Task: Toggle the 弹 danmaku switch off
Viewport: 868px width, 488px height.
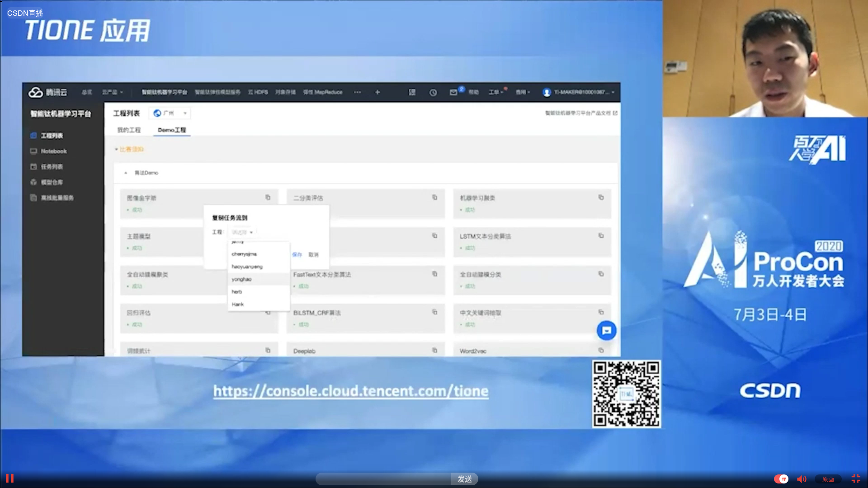Action: coord(781,479)
